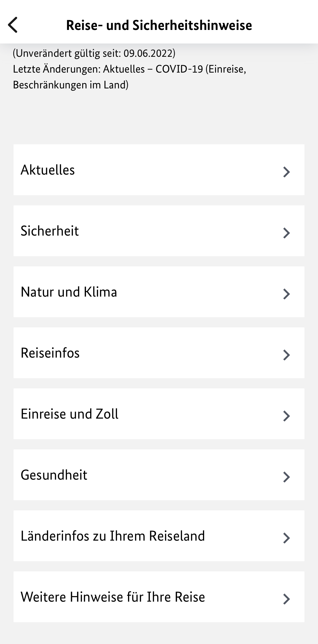Tap the Reise- und Sicherheitshinweise title

159,25
